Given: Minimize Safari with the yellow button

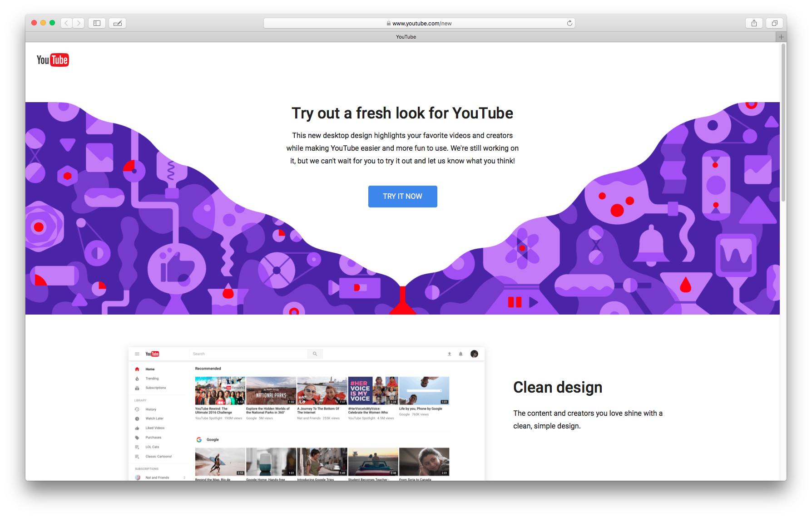Looking at the screenshot, I should [x=43, y=23].
